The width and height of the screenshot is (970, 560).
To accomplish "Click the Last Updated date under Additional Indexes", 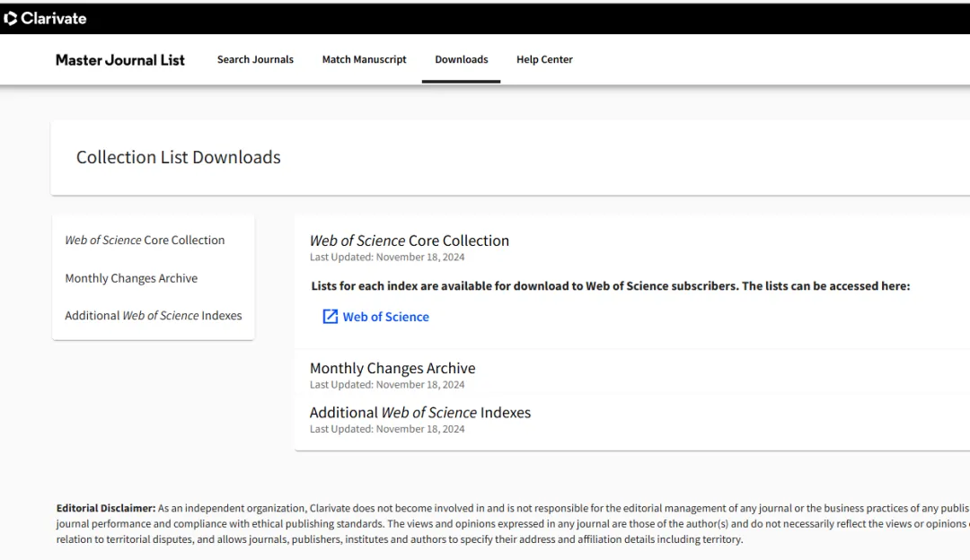I will pyautogui.click(x=386, y=429).
